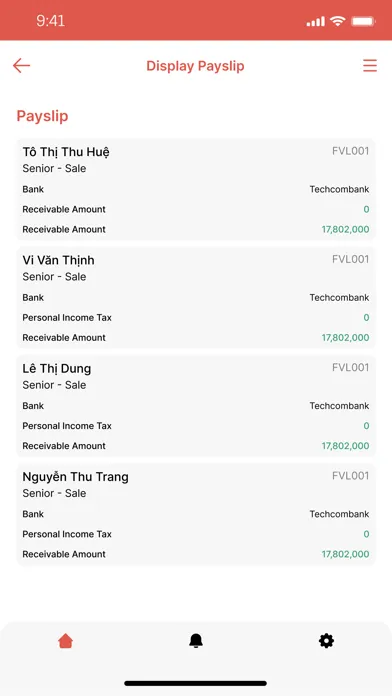The width and height of the screenshot is (392, 696).
Task: Tap the 9:41 clock in status bar
Action: click(50, 21)
